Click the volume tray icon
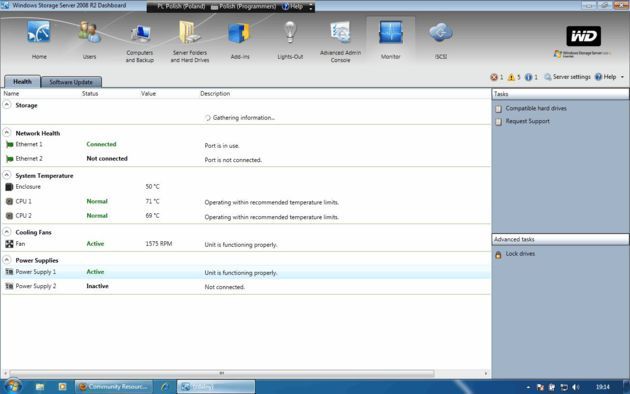The width and height of the screenshot is (630, 394). point(576,387)
